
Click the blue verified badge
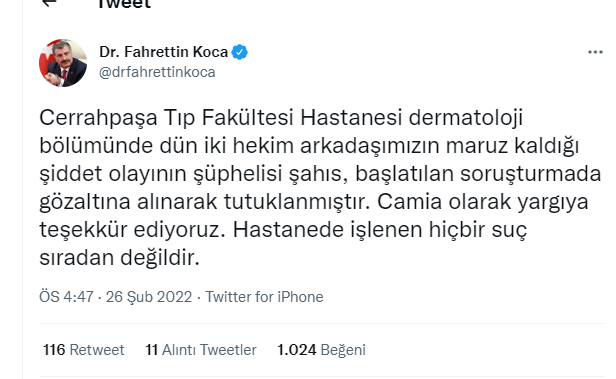[239, 52]
